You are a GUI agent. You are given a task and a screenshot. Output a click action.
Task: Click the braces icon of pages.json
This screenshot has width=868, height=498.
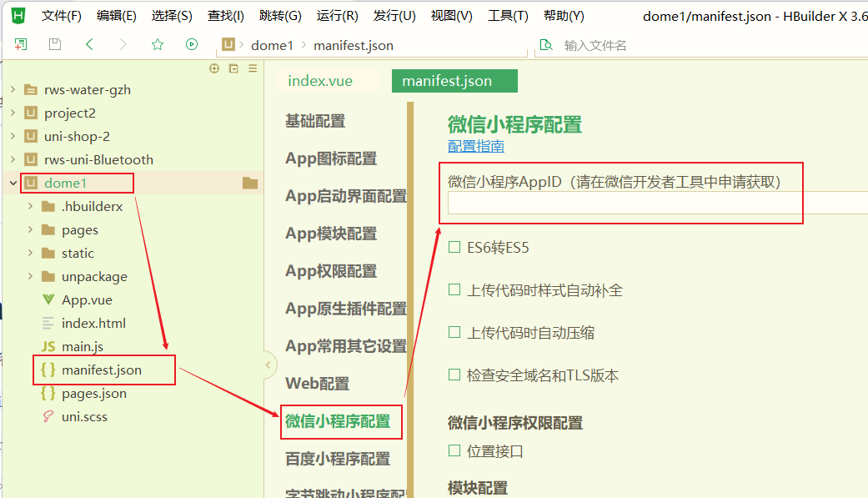click(x=48, y=393)
